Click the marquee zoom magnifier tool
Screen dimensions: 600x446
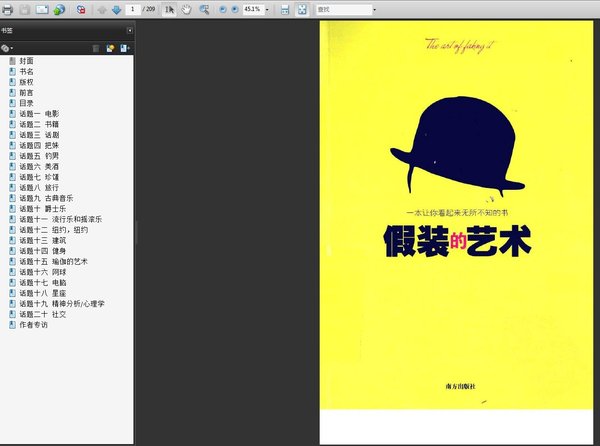pos(204,9)
